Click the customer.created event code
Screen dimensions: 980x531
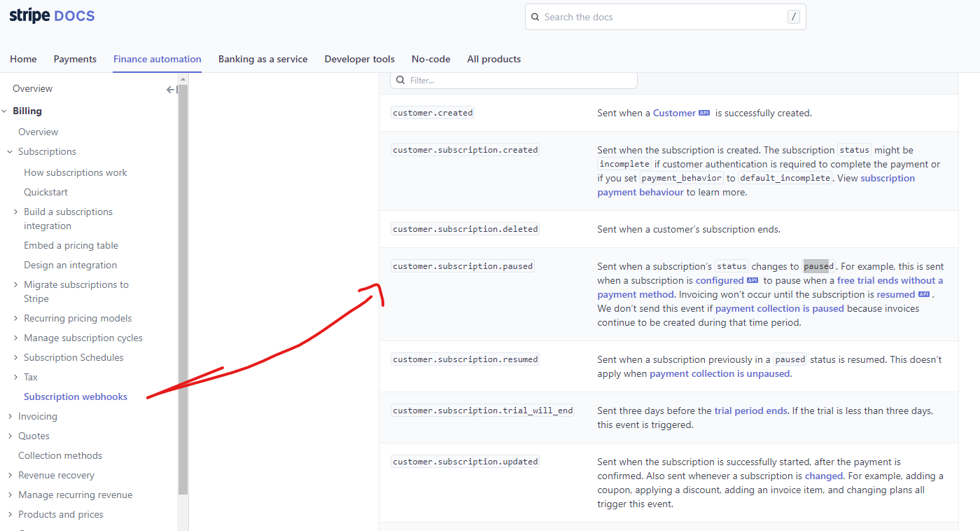point(433,113)
